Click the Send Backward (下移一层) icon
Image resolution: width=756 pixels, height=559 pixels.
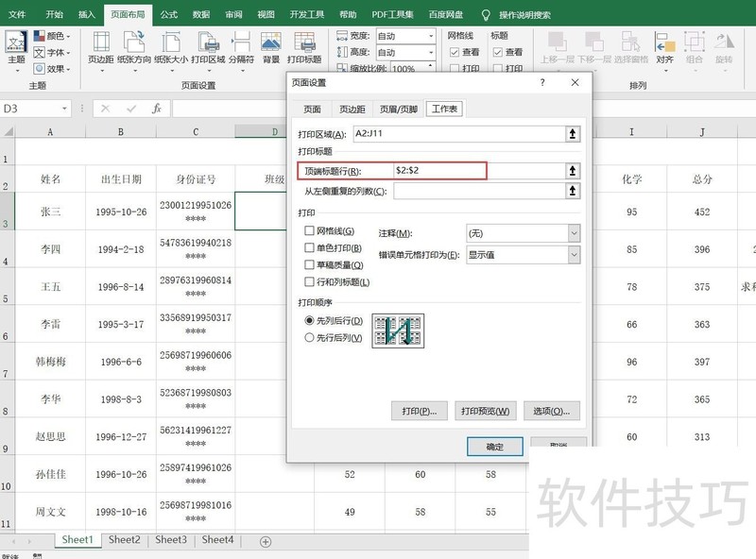click(593, 42)
